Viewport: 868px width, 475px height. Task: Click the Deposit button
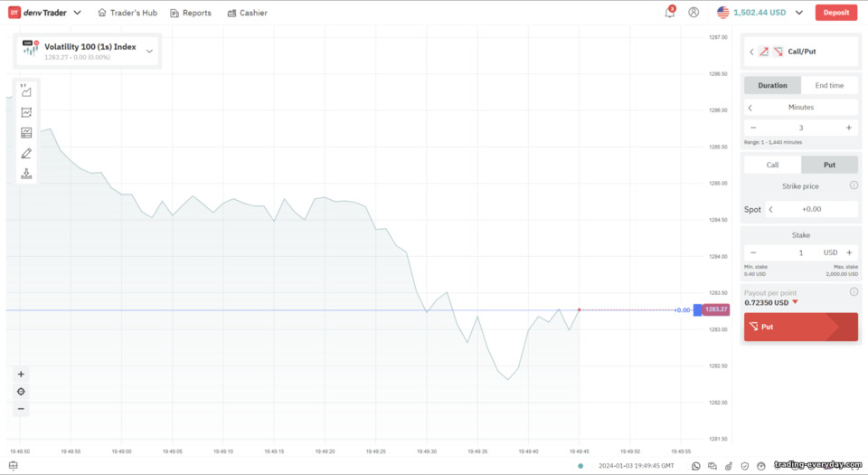[835, 12]
